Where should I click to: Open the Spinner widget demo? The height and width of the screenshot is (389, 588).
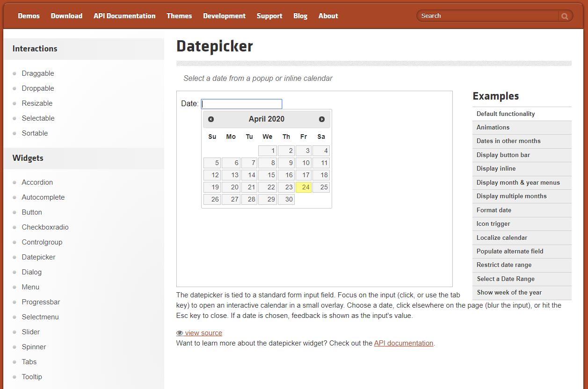34,347
